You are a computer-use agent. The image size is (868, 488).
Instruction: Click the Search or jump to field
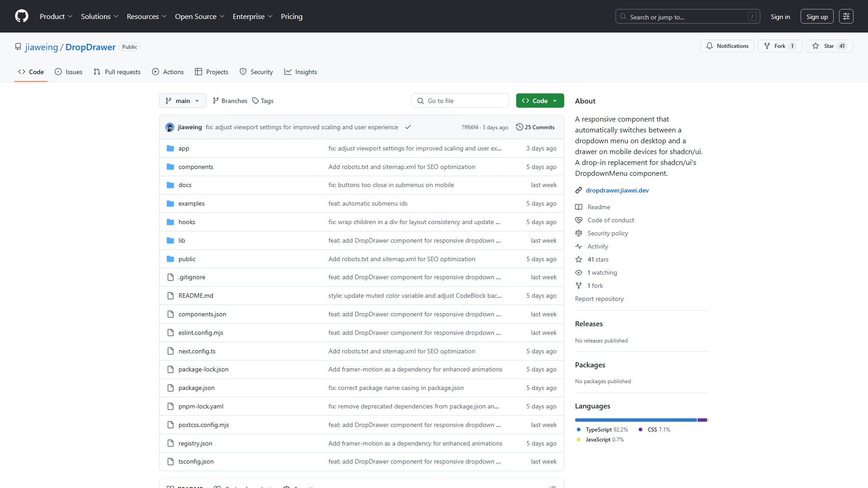coord(688,17)
